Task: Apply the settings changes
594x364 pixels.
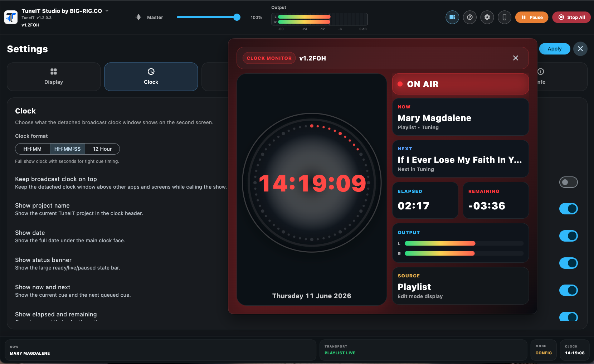Action: click(x=555, y=49)
